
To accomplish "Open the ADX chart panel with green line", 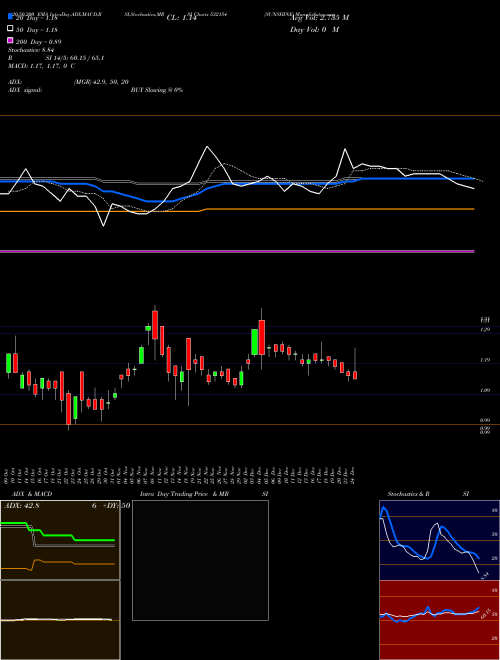I will point(60,540).
